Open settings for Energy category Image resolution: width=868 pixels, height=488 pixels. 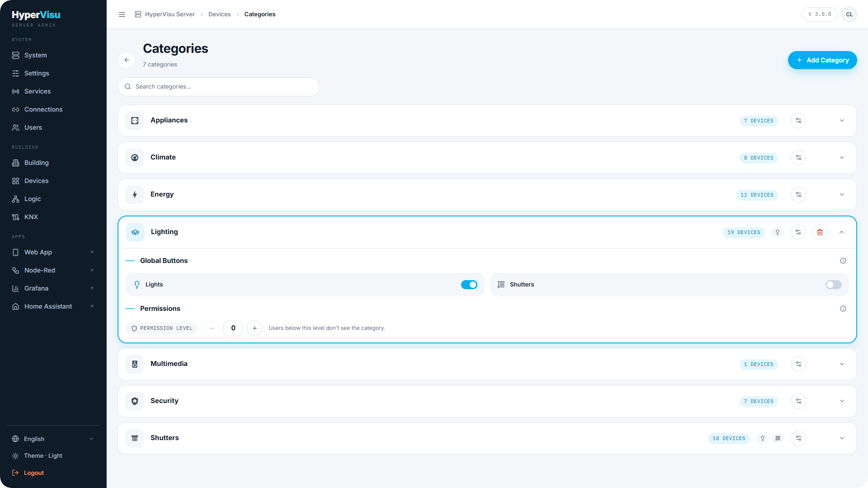(798, 195)
